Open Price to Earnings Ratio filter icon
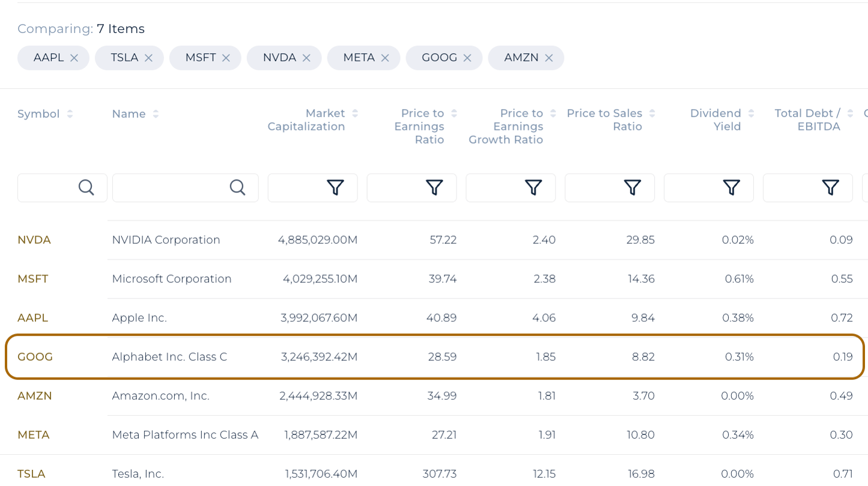Image resolution: width=868 pixels, height=486 pixels. click(434, 188)
